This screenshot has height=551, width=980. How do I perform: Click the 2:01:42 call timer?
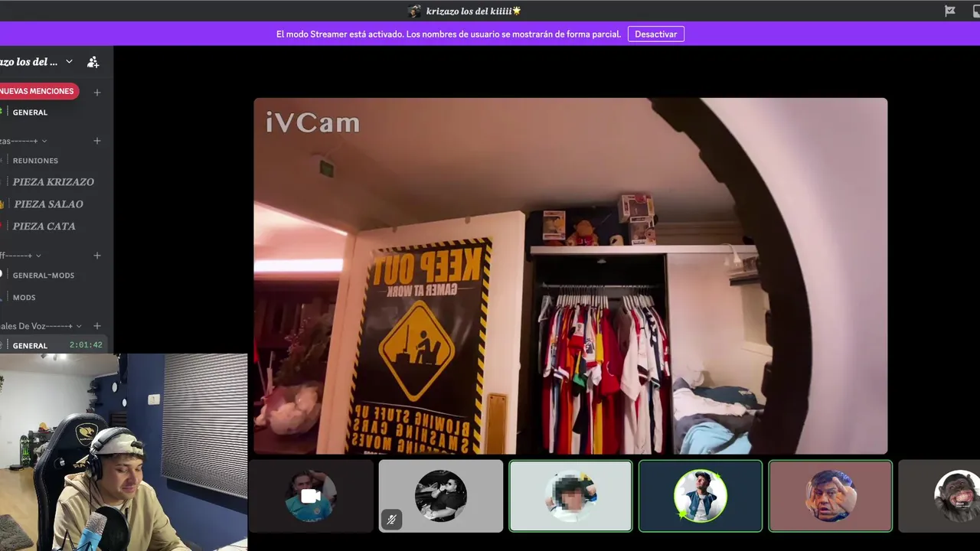pos(86,345)
